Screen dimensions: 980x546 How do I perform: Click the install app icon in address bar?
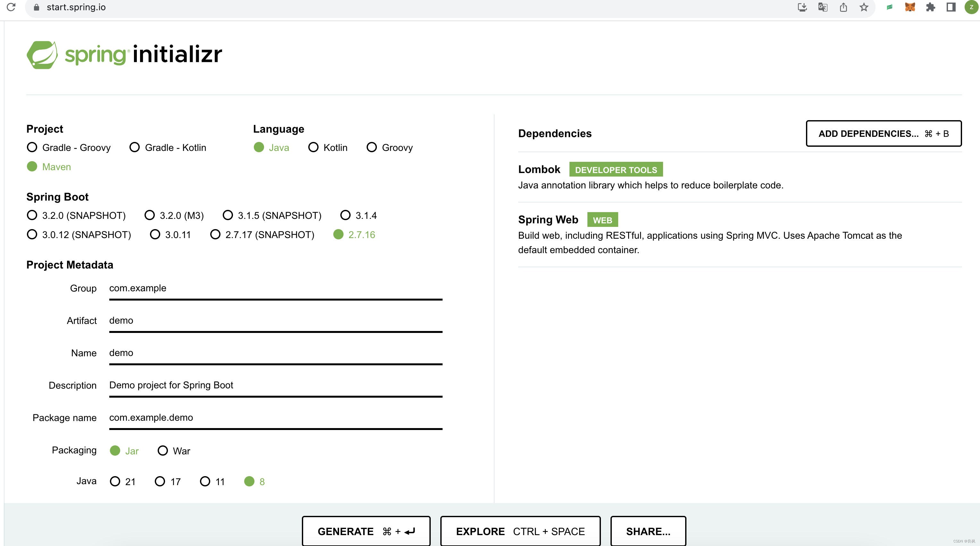point(802,7)
